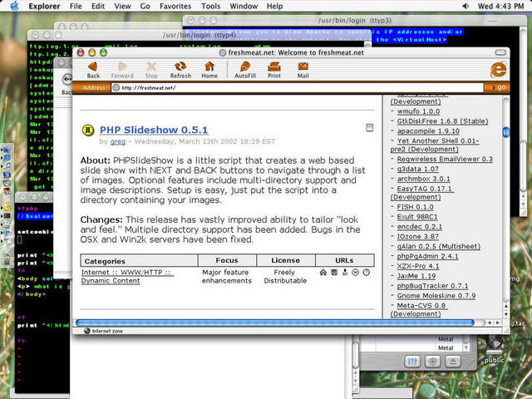
Task: Click the horizontal scroll right arrow
Action: 497,323
